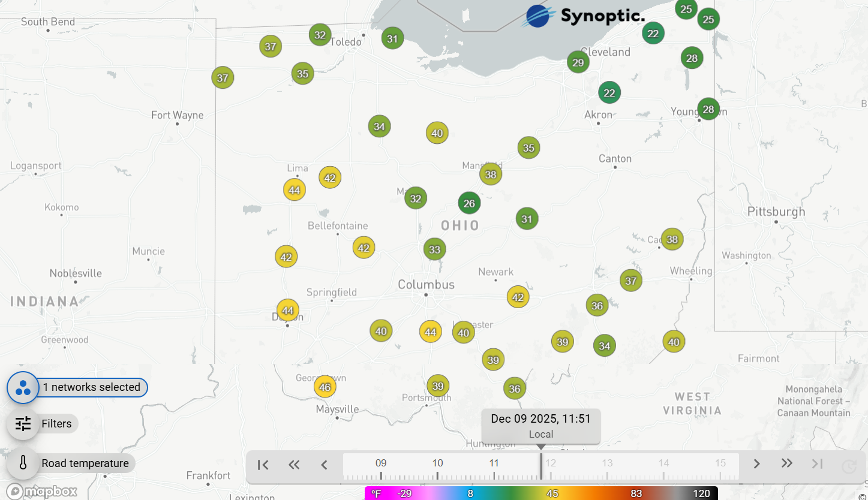Fast-forward using the double right arrow
This screenshot has height=500, width=868.
point(786,465)
